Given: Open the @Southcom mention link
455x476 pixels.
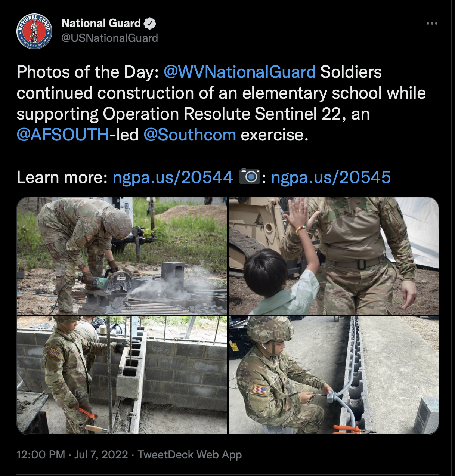Looking at the screenshot, I should click(x=189, y=135).
